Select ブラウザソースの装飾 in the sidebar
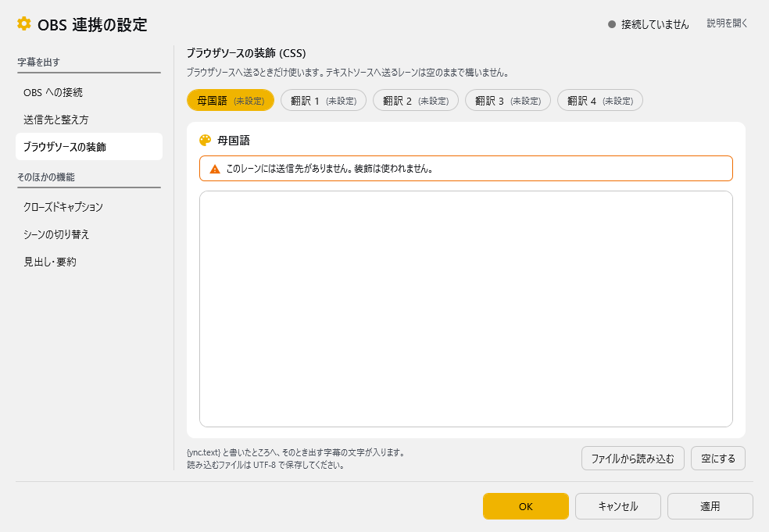The width and height of the screenshot is (769, 532). point(89,147)
